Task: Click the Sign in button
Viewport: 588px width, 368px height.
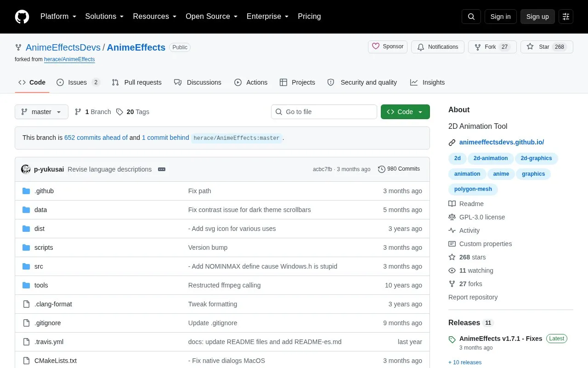Action: coord(500,17)
